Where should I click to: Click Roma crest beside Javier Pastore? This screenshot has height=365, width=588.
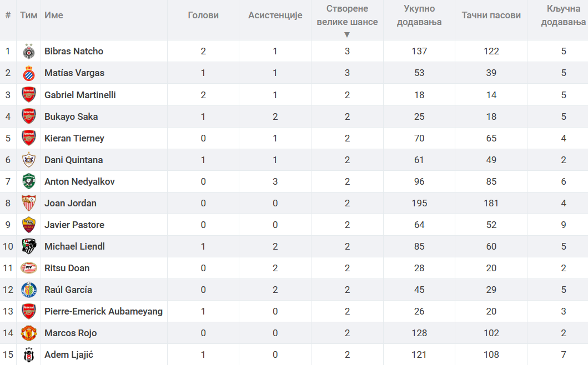(x=29, y=225)
